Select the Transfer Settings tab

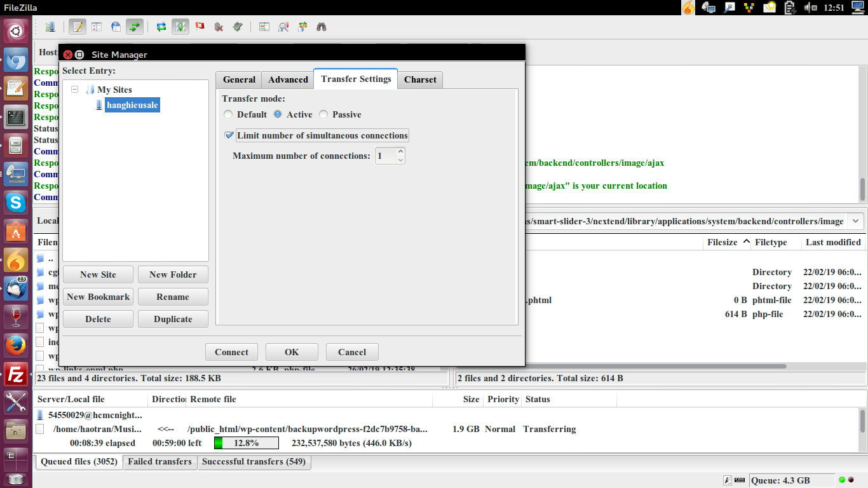pos(356,79)
